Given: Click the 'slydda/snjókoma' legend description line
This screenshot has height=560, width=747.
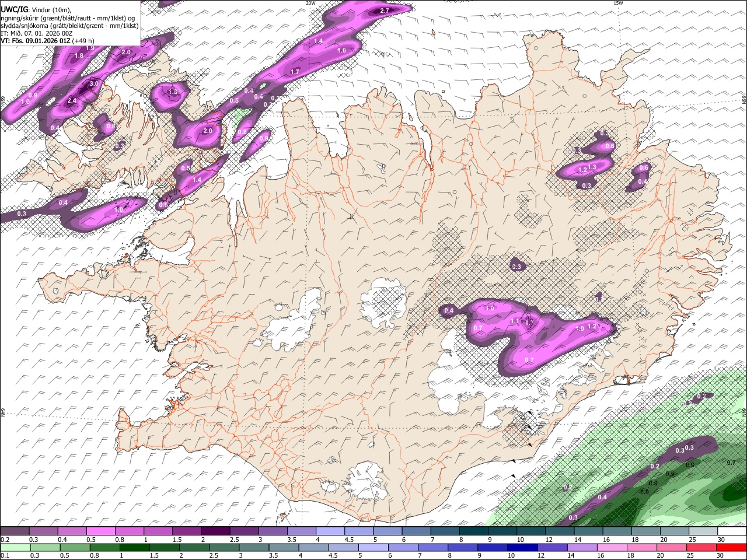Looking at the screenshot, I should 69,26.
